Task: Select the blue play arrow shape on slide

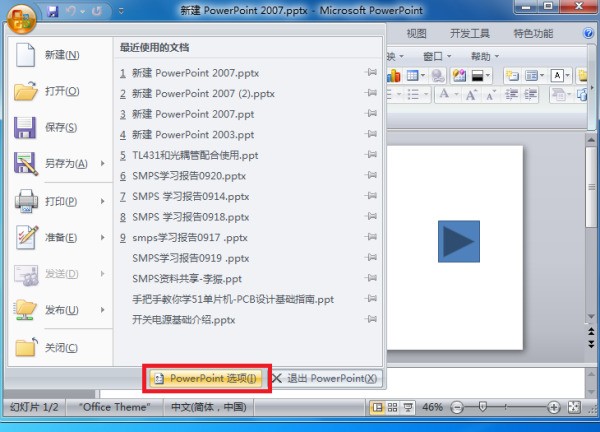Action: pyautogui.click(x=459, y=241)
